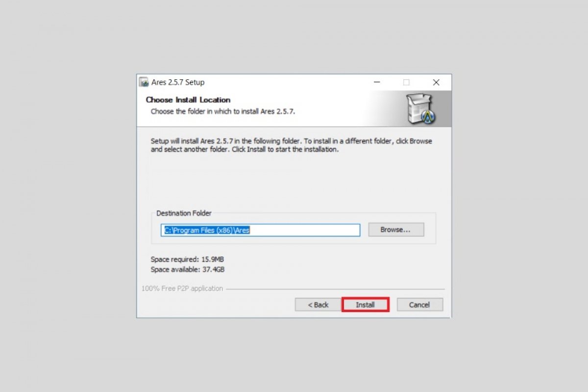Cancel the Ares setup wizard

[x=419, y=305]
